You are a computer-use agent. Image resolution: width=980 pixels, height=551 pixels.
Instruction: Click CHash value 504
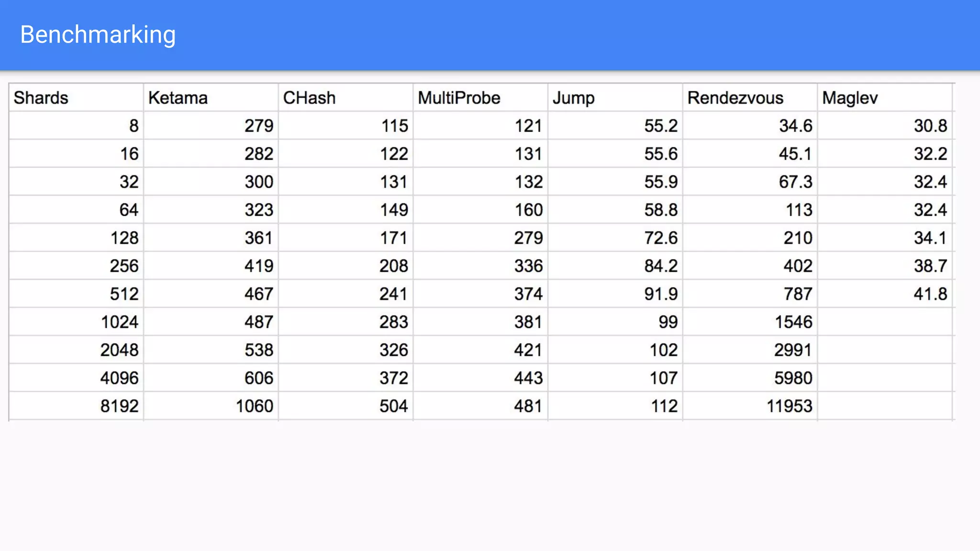(x=346, y=406)
